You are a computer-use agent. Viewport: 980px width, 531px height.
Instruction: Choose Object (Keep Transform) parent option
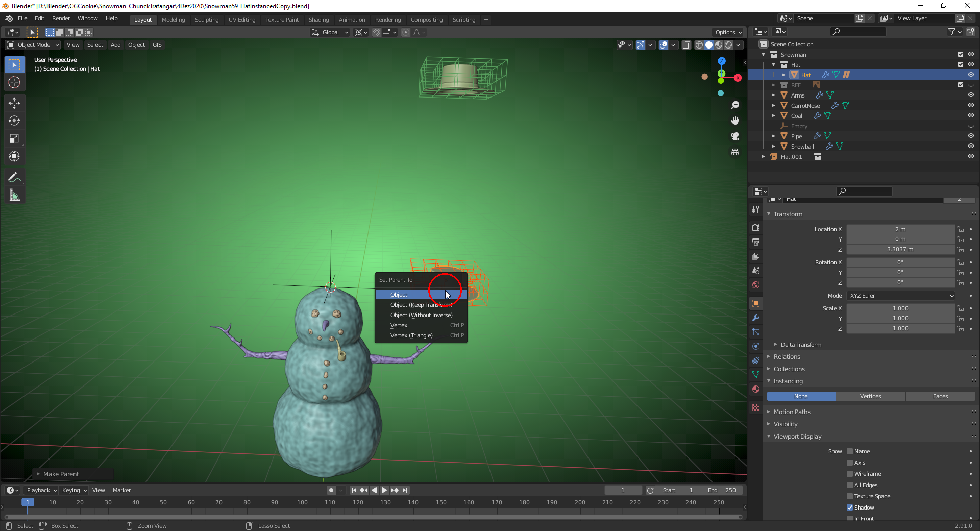point(421,305)
